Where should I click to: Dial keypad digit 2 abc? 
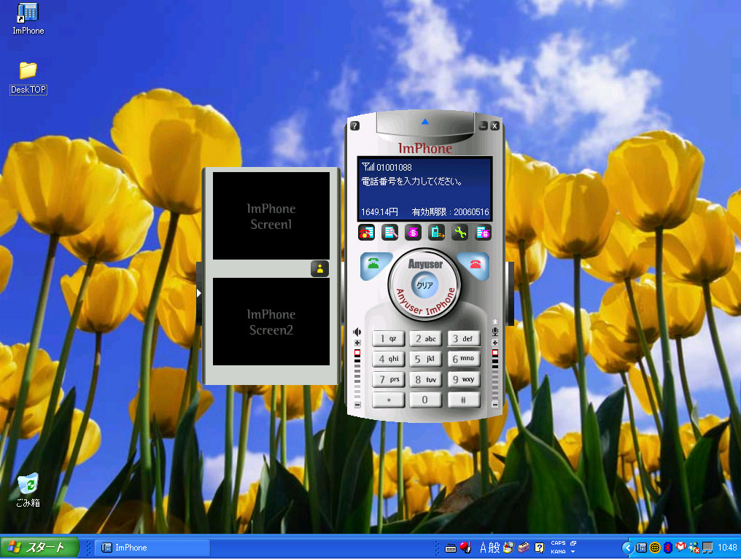coord(426,338)
